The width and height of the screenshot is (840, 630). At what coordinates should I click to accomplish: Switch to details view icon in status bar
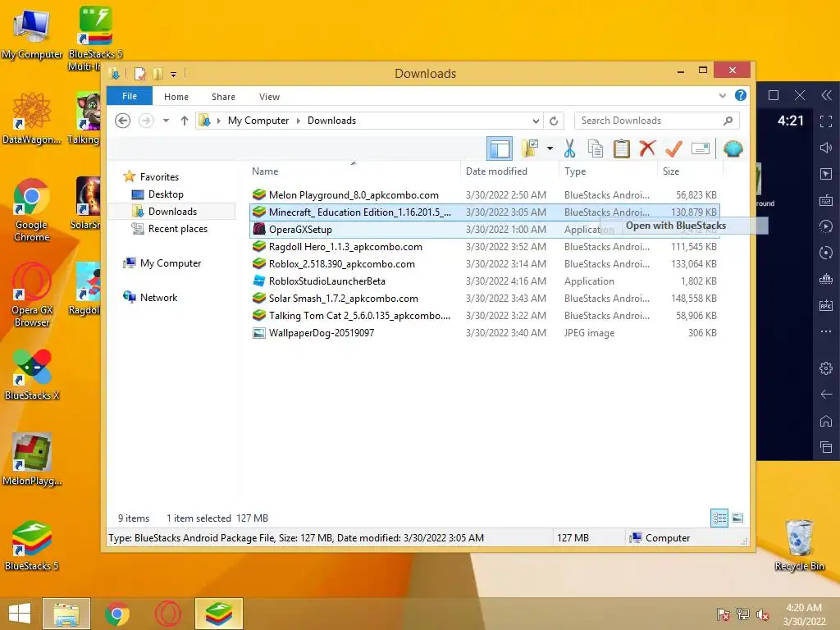(x=719, y=518)
